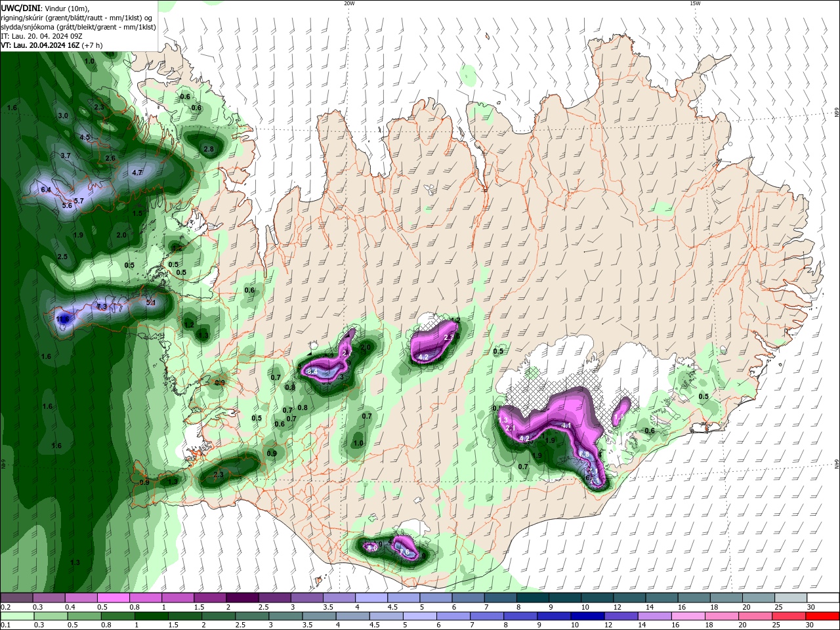Click the 3.0 precipitation value on the map
Screen dimensions: 840x630
point(63,115)
